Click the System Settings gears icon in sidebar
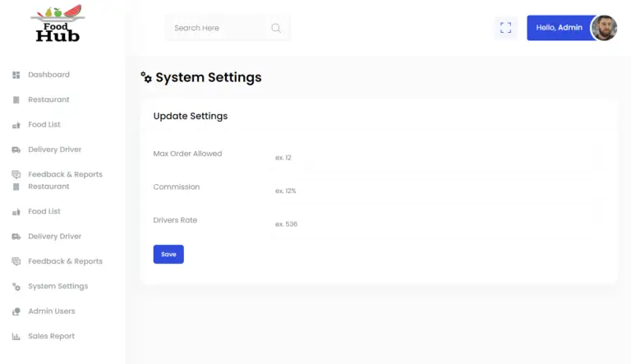 coord(16,287)
